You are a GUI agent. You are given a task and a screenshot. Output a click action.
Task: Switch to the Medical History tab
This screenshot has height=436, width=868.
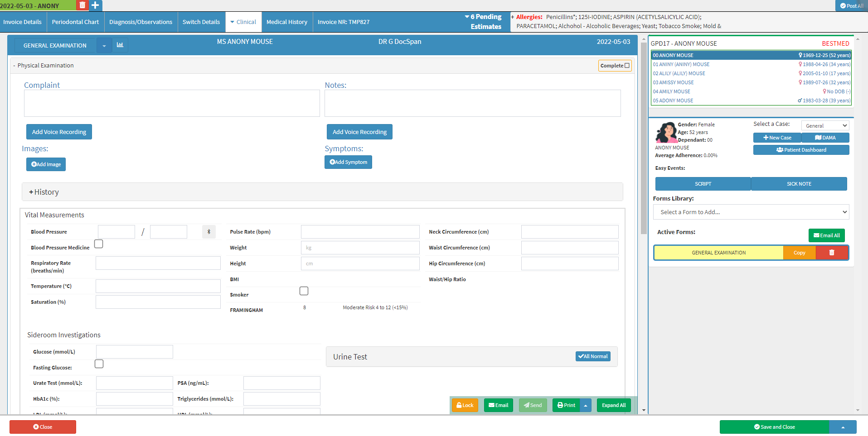286,22
